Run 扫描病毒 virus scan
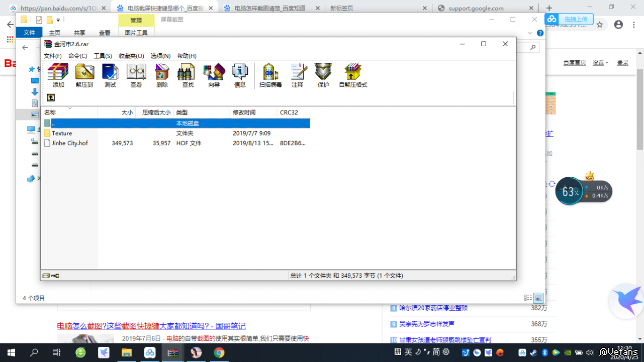This screenshot has height=362, width=644. click(x=270, y=73)
